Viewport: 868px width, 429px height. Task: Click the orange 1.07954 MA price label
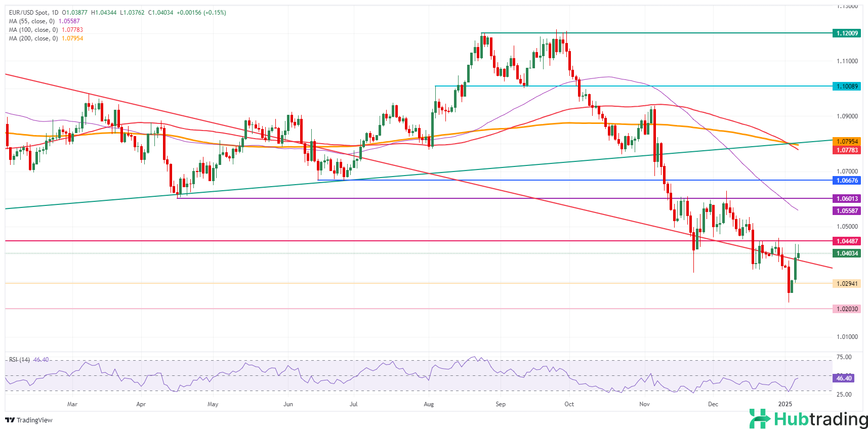tap(846, 142)
